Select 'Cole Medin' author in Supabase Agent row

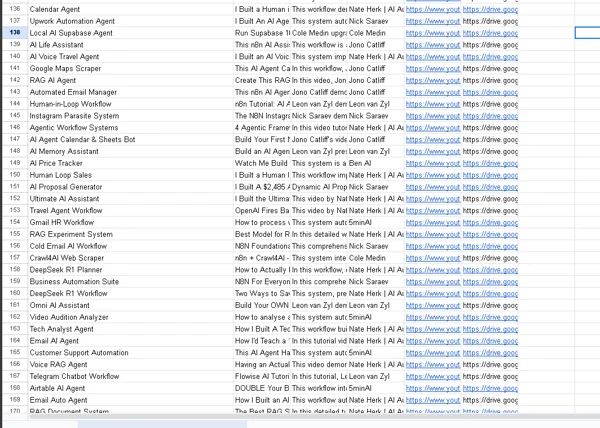[376, 33]
